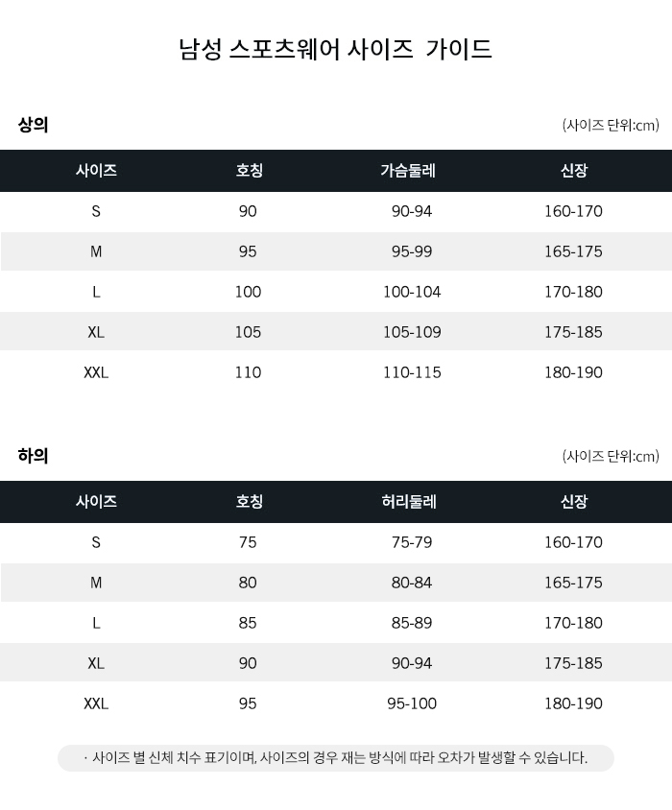Select the 95-99 chest range cell

412,251
